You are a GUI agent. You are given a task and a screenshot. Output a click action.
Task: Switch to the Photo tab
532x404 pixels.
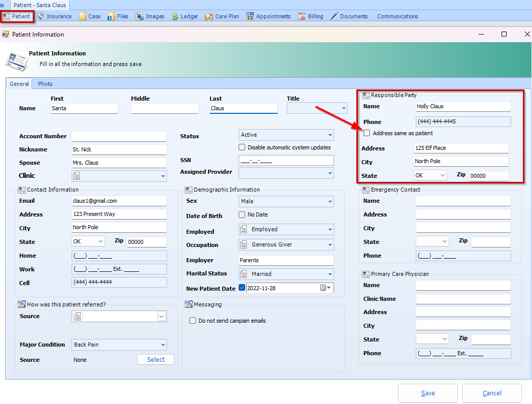pyautogui.click(x=45, y=83)
